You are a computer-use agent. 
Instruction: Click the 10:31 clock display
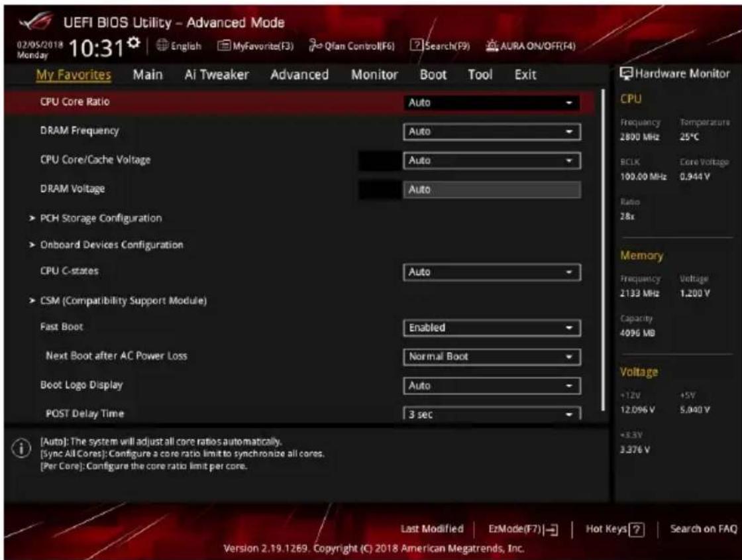96,48
